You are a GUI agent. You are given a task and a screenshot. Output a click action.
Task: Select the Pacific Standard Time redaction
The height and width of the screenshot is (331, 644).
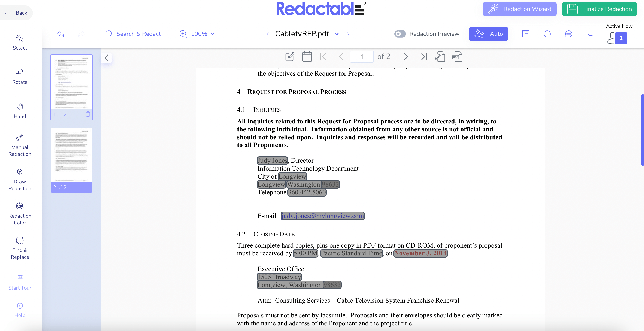pyautogui.click(x=351, y=253)
